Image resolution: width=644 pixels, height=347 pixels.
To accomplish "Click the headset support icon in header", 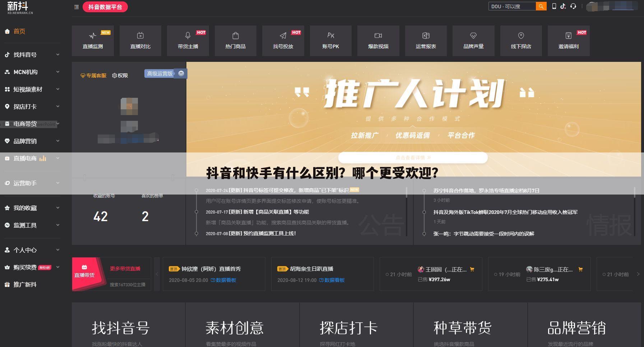I will point(573,6).
